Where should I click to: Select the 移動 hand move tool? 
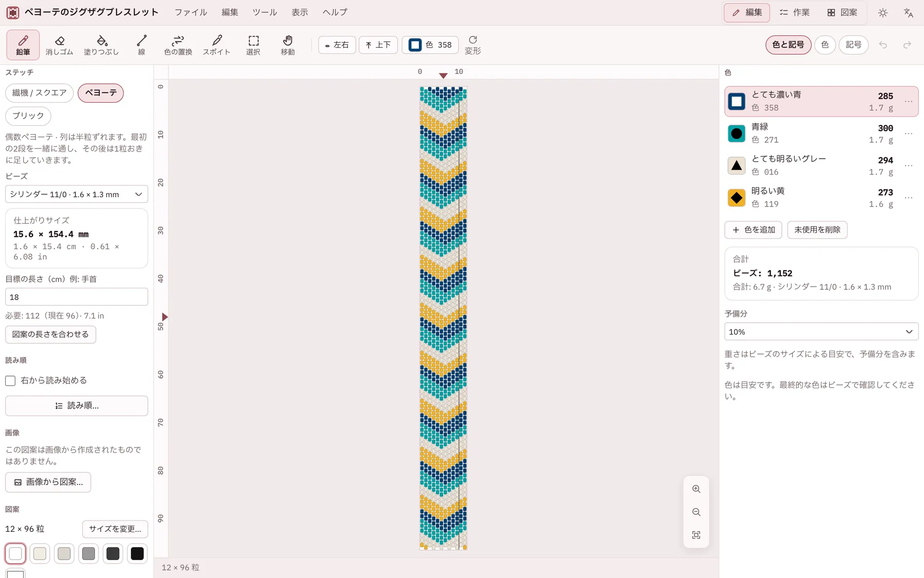(288, 45)
